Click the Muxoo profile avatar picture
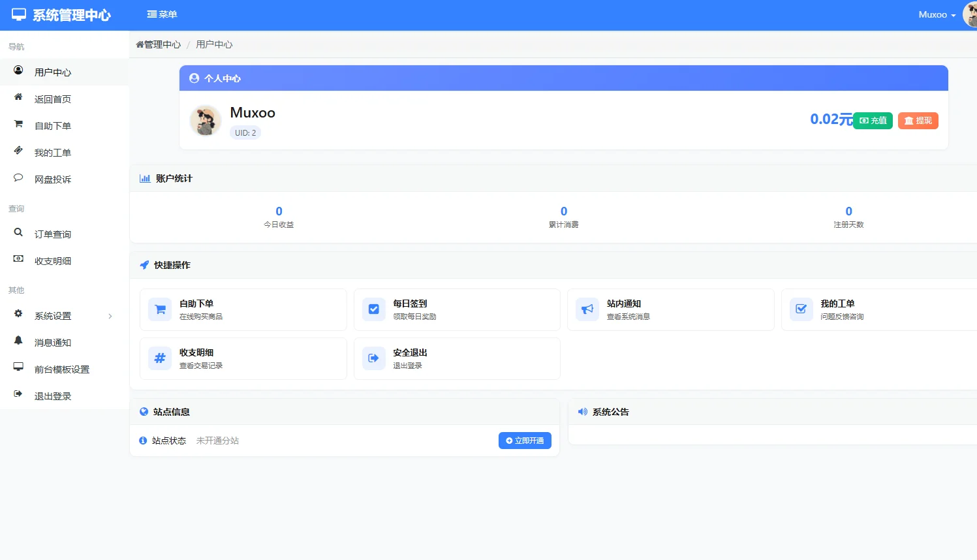This screenshot has height=560, width=977. tap(206, 121)
